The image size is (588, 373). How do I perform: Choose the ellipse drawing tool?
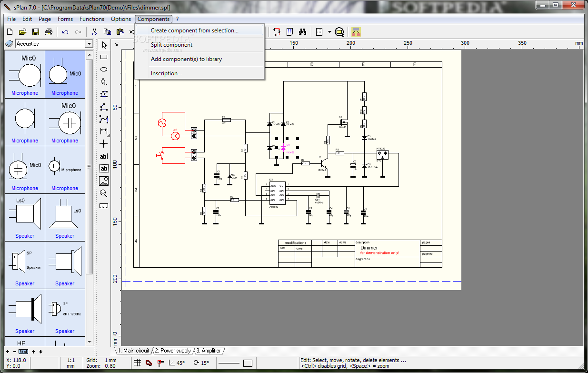click(104, 70)
